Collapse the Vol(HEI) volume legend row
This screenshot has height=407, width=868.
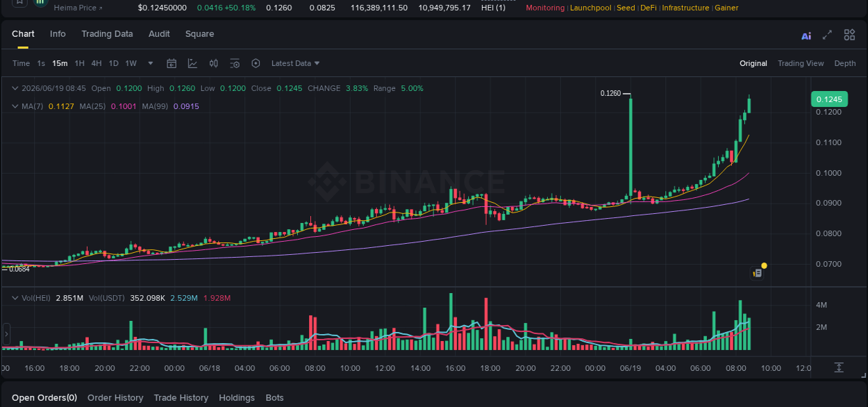tap(15, 298)
